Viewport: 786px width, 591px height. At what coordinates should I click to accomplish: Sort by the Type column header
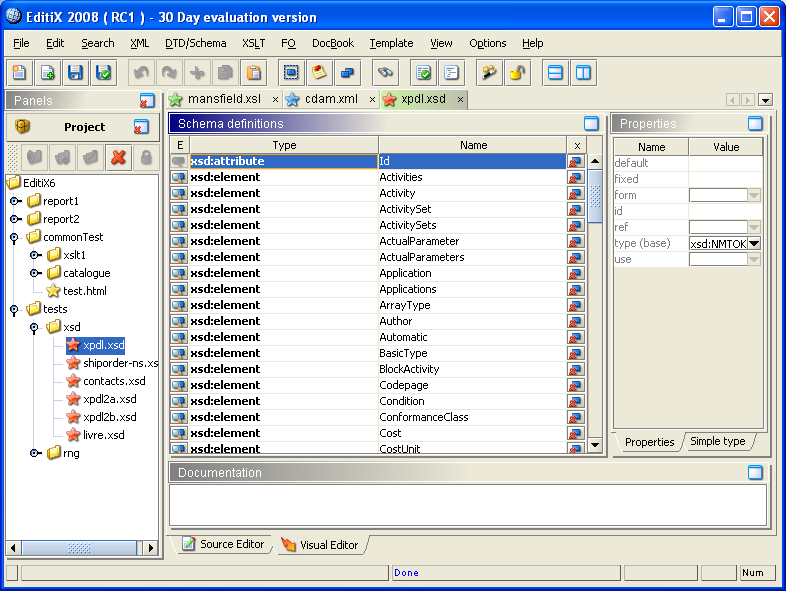pos(284,145)
